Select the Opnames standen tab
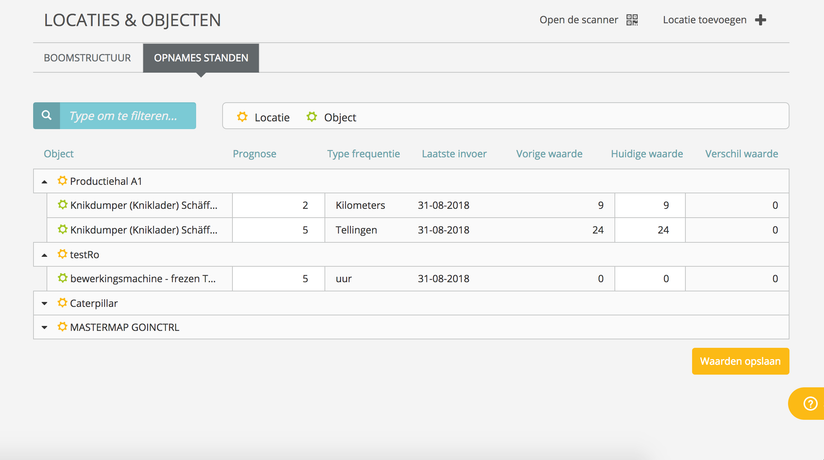Screen dimensions: 824x460 coord(201,58)
